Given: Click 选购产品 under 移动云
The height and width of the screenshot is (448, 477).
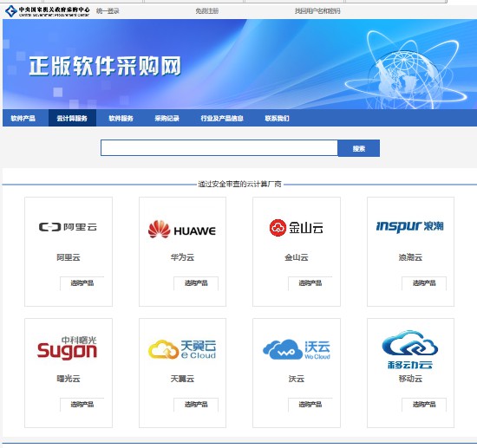Looking at the screenshot, I should pos(424,405).
